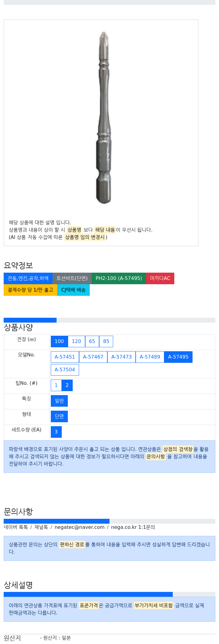Screen dimensions: 219x644
Task: Click the screwdriver bit product image
Action: (x=104, y=118)
